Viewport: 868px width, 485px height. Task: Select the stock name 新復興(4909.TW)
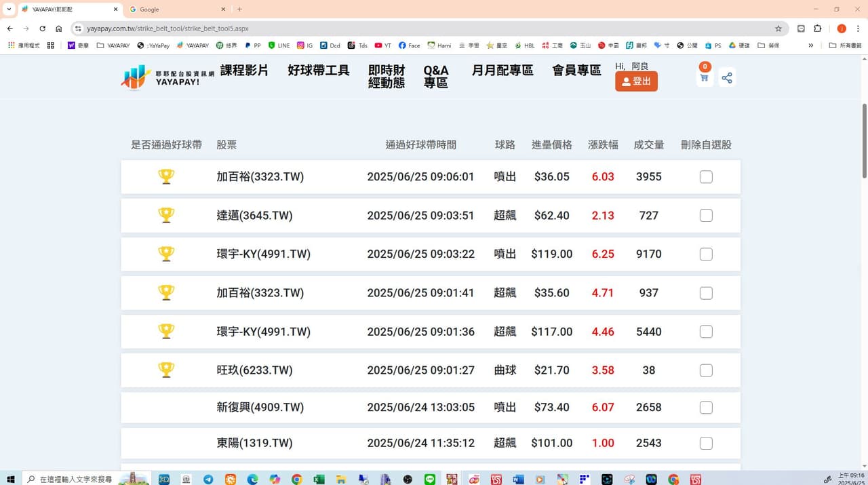260,407
